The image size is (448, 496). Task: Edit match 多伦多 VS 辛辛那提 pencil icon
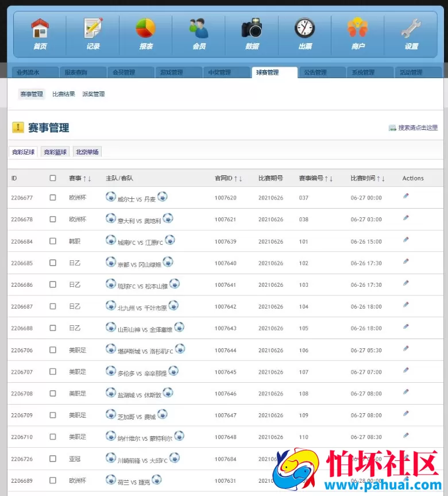406,370
